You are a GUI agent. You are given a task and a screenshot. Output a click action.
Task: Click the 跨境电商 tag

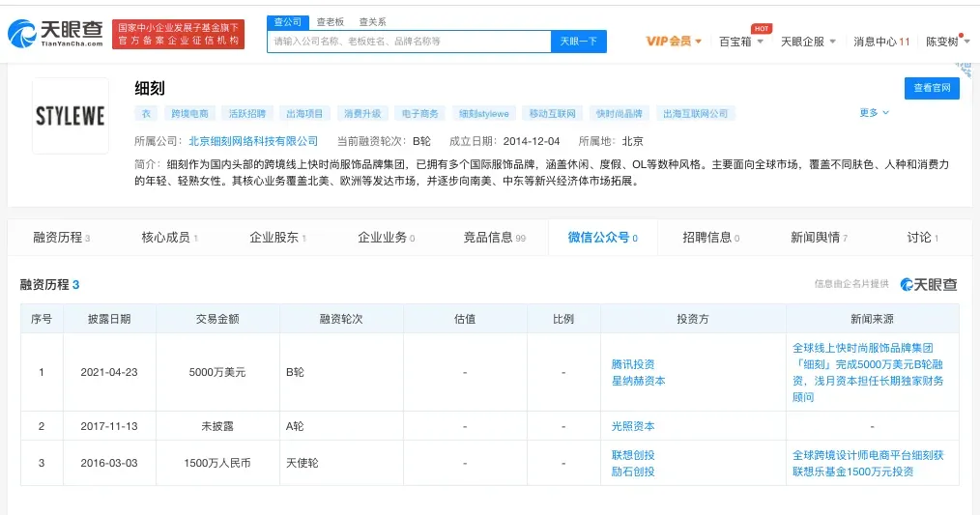(x=190, y=114)
